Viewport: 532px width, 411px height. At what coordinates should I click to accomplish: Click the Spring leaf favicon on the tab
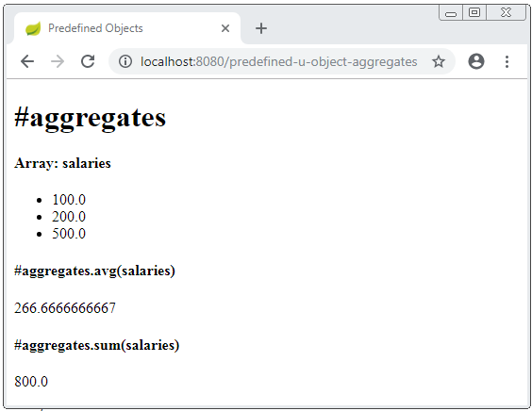[33, 28]
